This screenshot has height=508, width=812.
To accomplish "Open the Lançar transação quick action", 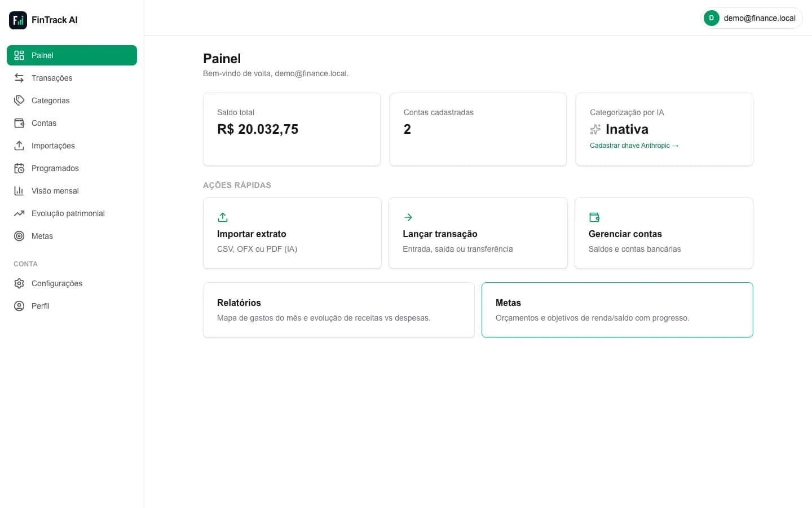I will pyautogui.click(x=478, y=233).
